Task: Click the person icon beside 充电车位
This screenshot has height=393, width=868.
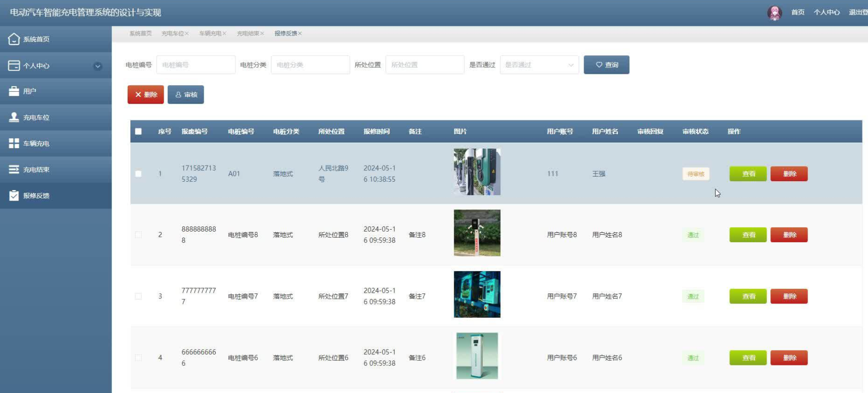Action: tap(14, 117)
